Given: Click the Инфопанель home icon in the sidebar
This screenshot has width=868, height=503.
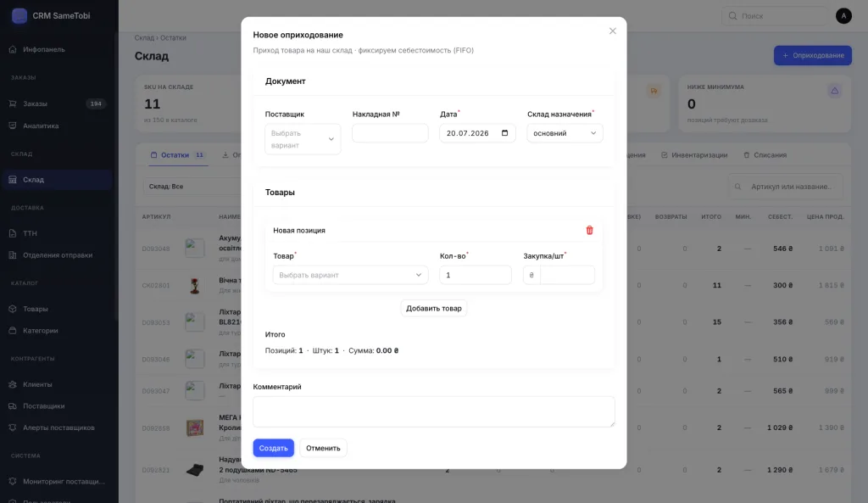Looking at the screenshot, I should (13, 49).
